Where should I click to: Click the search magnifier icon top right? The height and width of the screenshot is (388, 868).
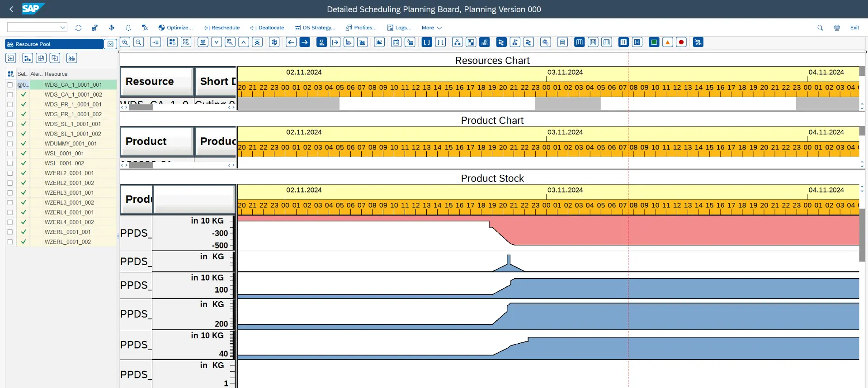(820, 28)
